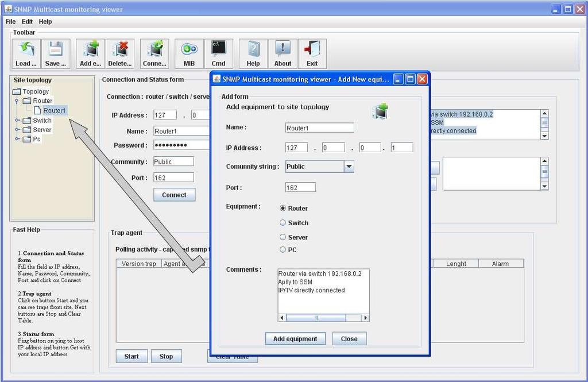Image resolution: width=588 pixels, height=382 pixels.
Task: Launch the Cmd console icon
Action: pyautogui.click(x=219, y=53)
